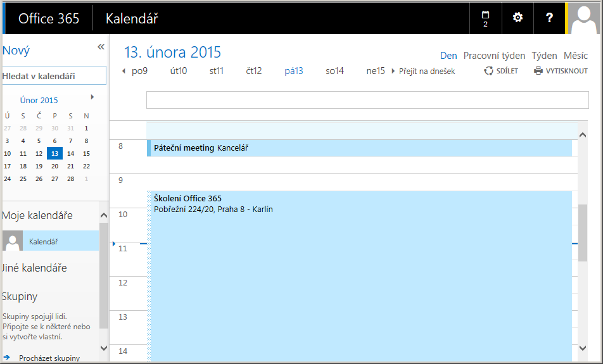Open the user profile avatar menu
This screenshot has width=603, height=364.
point(584,18)
